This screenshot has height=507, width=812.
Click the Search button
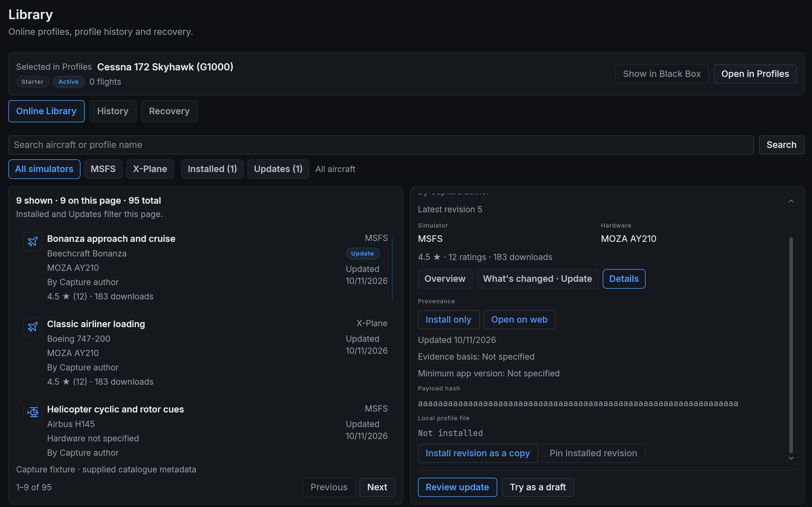tap(781, 145)
